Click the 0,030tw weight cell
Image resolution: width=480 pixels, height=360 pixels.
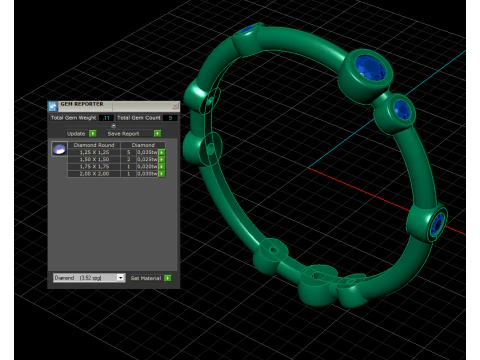click(147, 174)
